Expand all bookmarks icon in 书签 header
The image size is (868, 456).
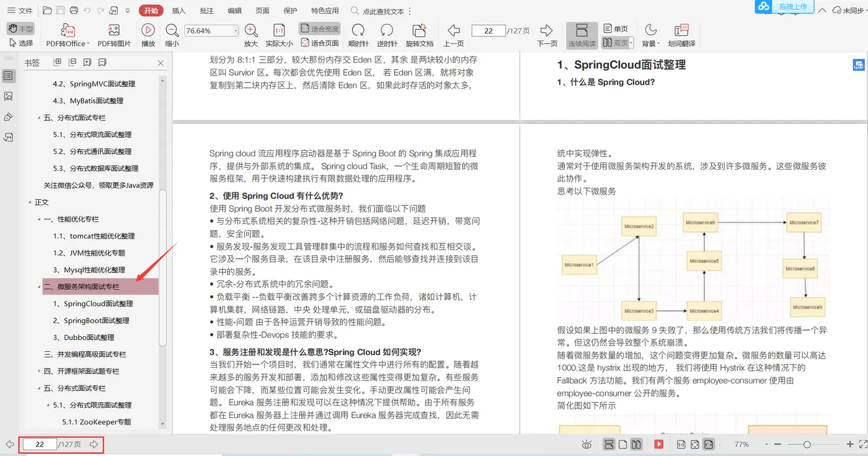click(x=58, y=62)
